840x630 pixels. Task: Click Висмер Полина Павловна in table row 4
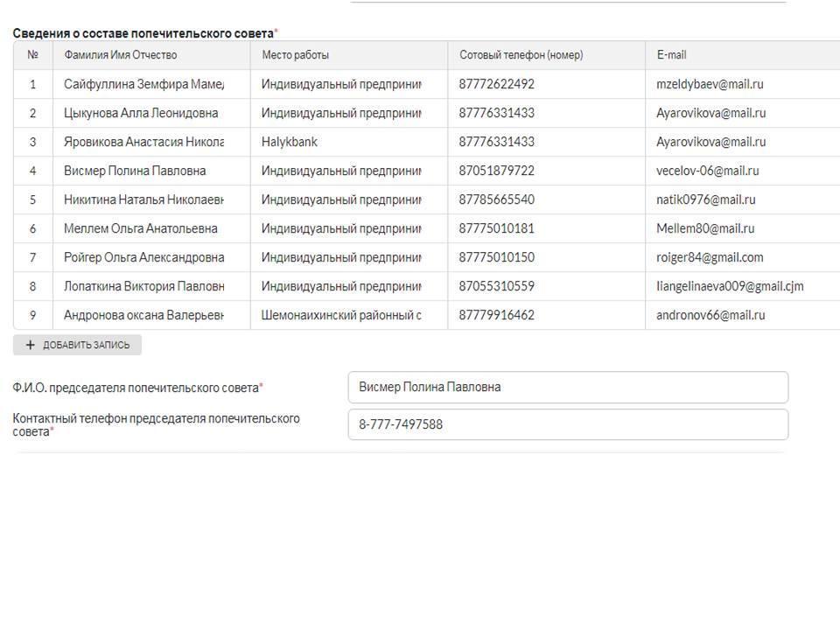point(151,171)
